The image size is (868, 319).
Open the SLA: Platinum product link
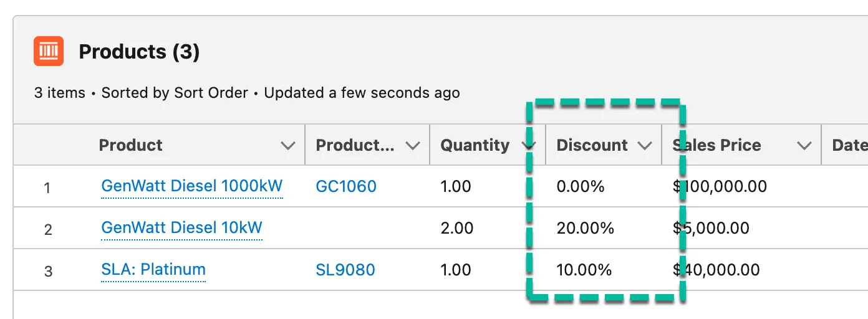pos(153,269)
